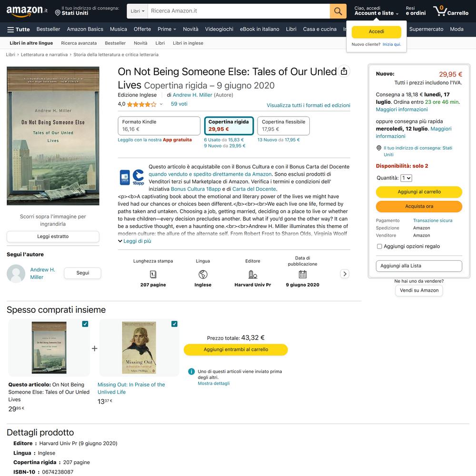This screenshot has width=476, height=476.
Task: Open the Andrew H. Miller author link
Action: (192, 95)
